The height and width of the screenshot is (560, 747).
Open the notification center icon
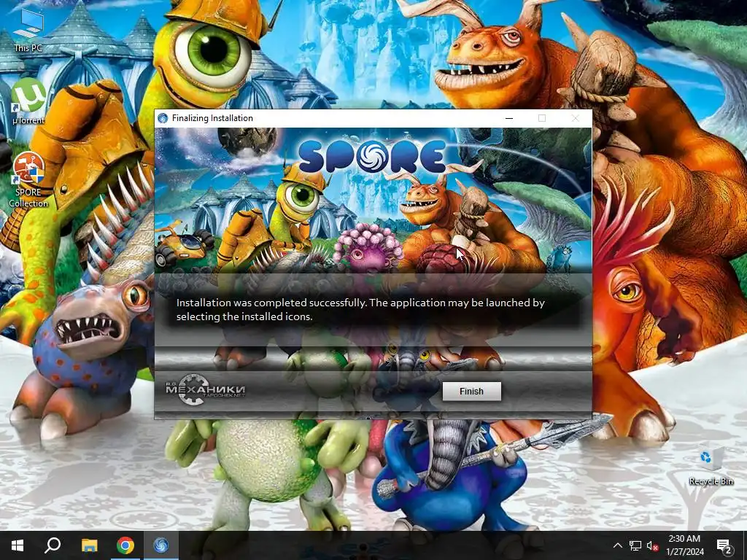(x=724, y=545)
